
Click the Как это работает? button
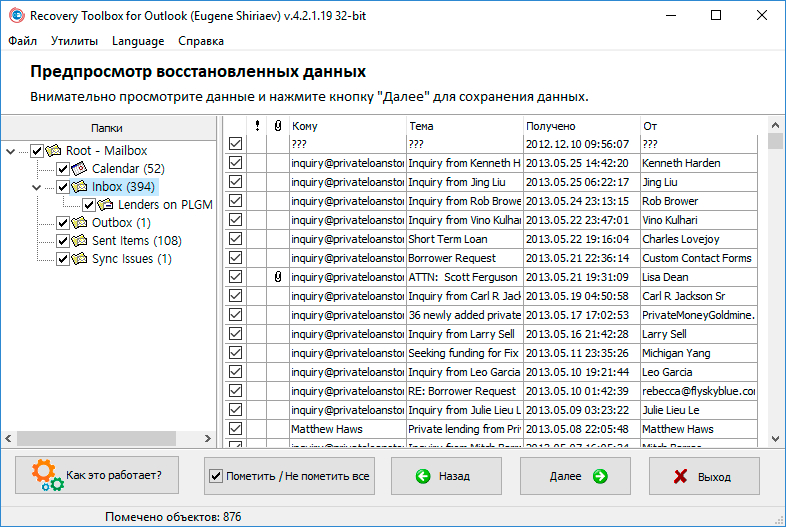coord(97,475)
